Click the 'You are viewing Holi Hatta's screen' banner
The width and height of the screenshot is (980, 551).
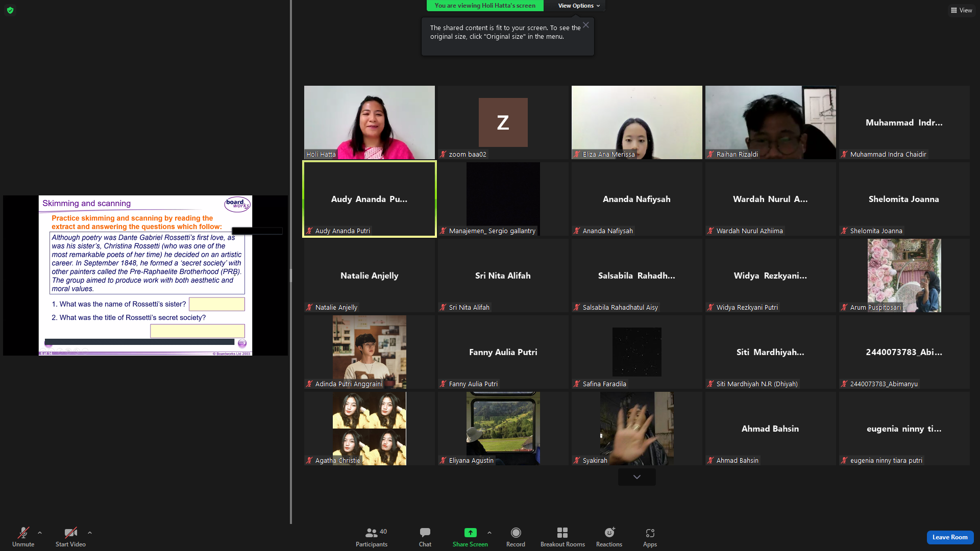point(485,6)
